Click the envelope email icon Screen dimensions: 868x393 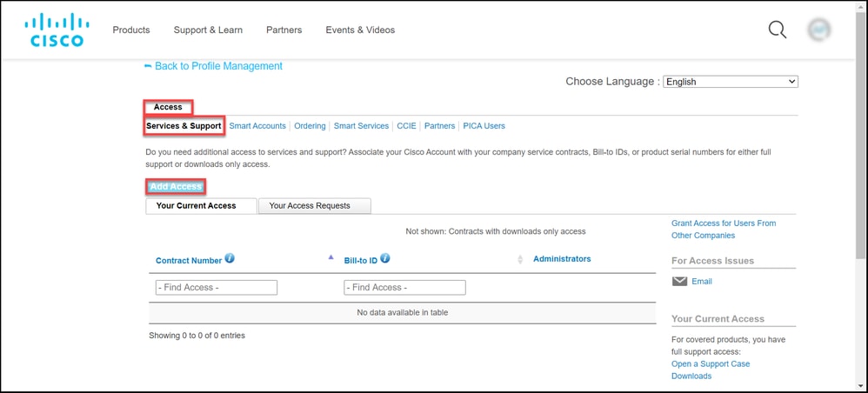[679, 282]
